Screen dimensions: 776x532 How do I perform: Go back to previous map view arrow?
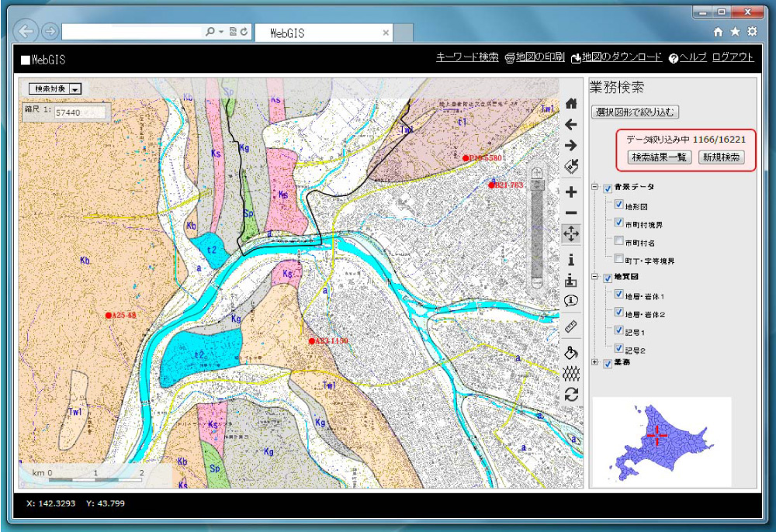[x=571, y=124]
